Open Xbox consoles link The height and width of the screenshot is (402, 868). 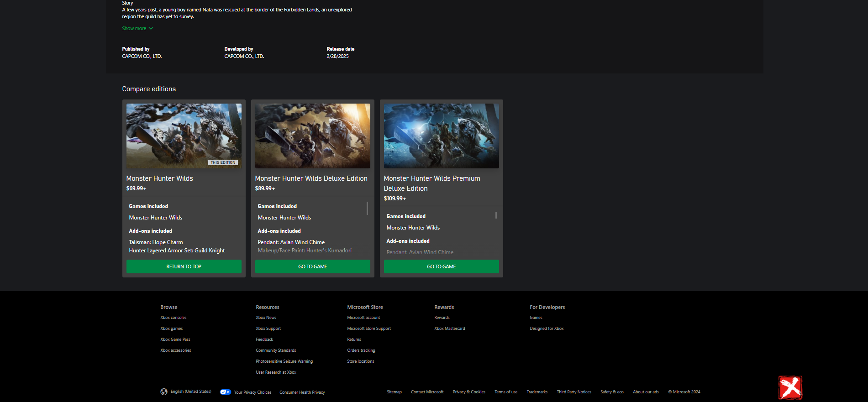pyautogui.click(x=174, y=318)
